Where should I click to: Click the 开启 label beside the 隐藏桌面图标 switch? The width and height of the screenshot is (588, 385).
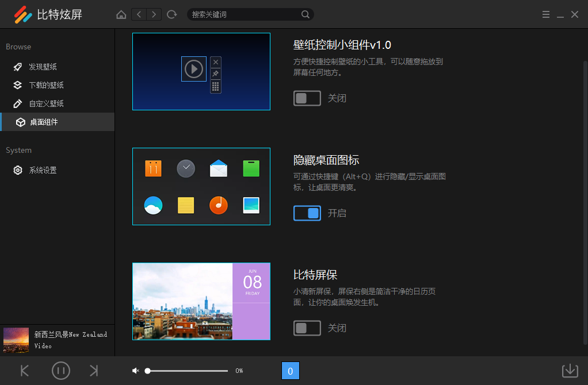[337, 213]
